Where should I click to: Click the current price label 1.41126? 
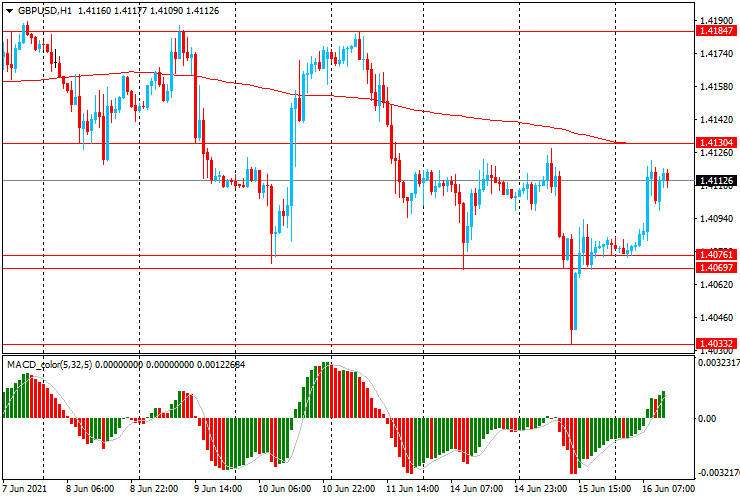tap(716, 181)
